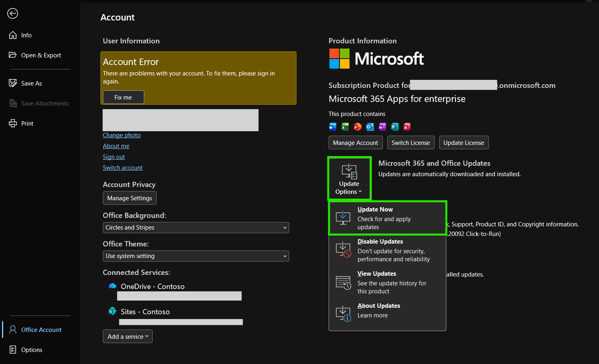Click the Word app icon
599x364 pixels.
333,127
